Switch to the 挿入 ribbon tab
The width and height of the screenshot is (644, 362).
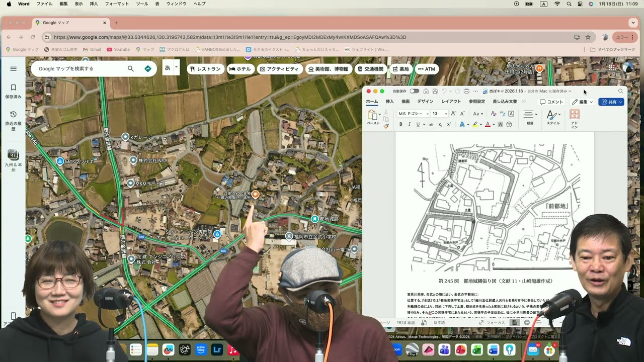[x=390, y=102]
